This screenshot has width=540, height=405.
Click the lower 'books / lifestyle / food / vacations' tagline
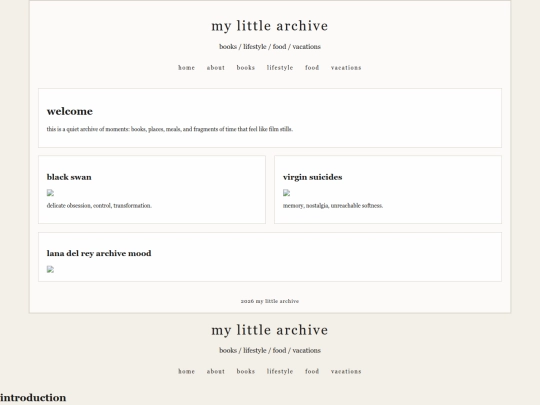(x=270, y=350)
